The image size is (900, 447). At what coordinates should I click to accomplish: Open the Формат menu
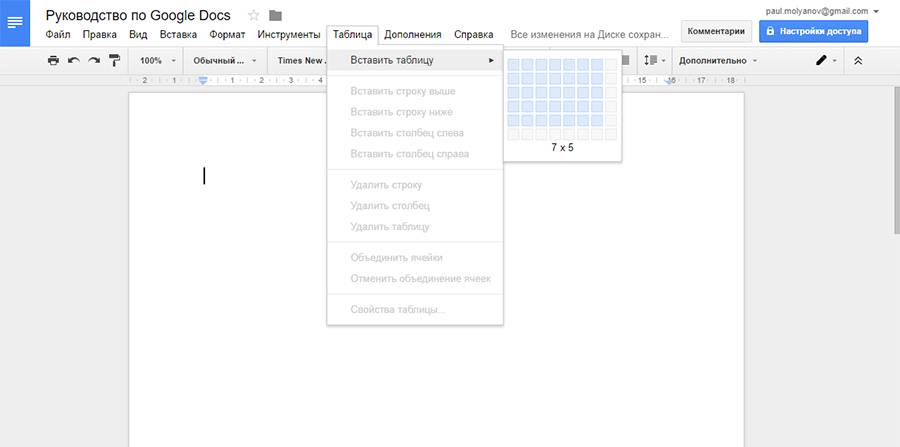coord(227,34)
